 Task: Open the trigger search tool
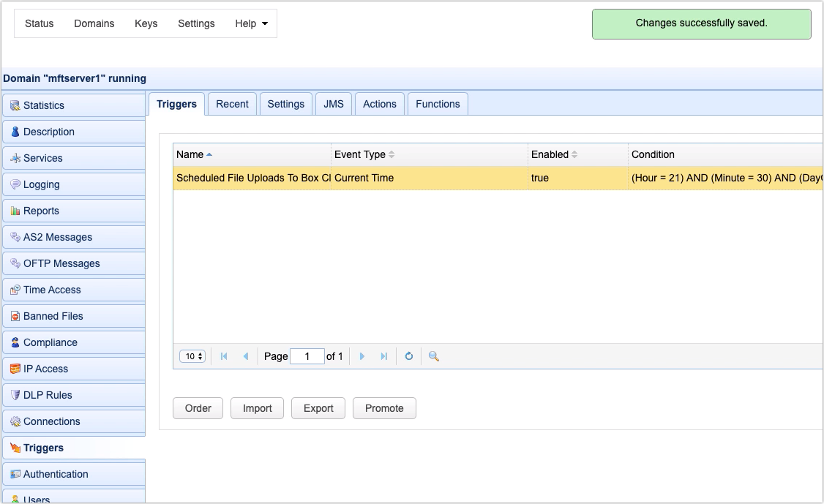point(433,356)
